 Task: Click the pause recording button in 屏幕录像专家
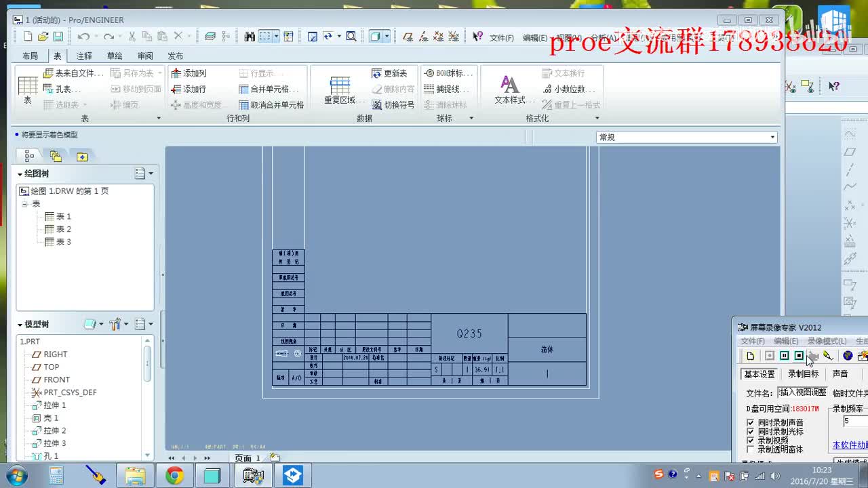[x=784, y=356]
